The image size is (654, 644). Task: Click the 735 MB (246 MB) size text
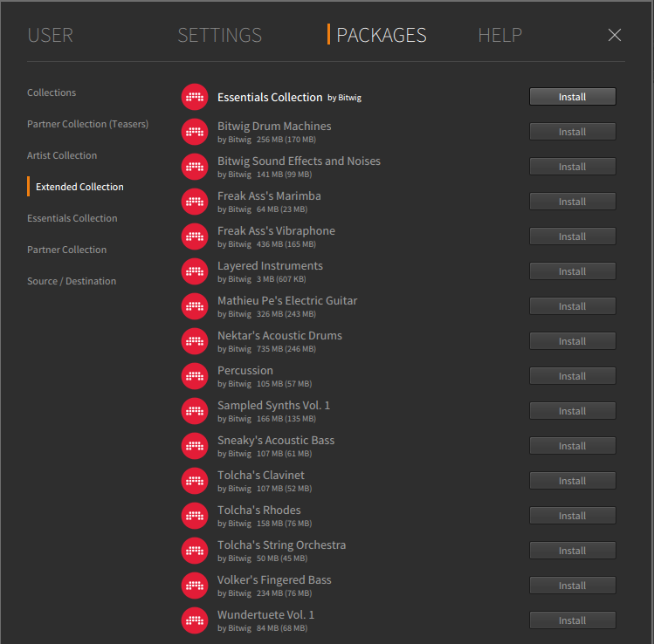tap(286, 349)
